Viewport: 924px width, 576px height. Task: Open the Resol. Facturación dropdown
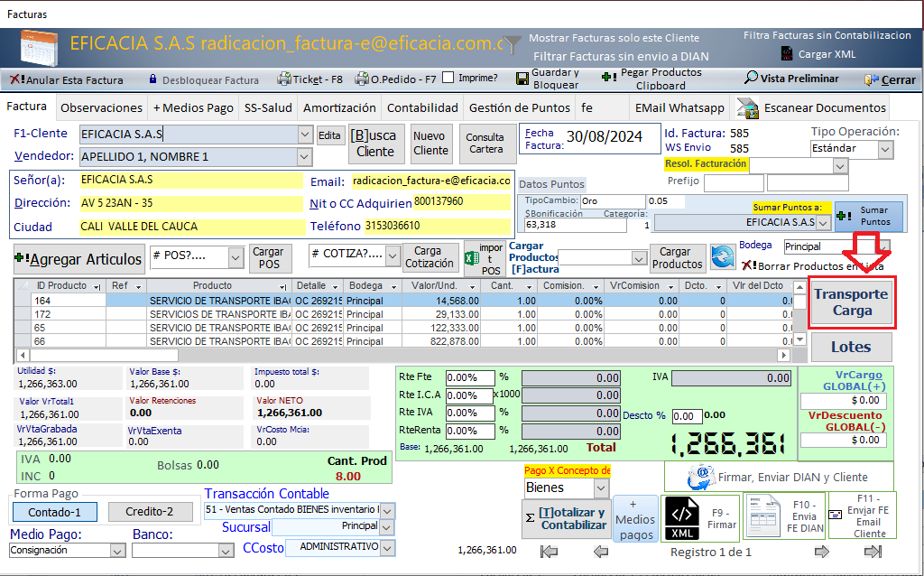840,166
